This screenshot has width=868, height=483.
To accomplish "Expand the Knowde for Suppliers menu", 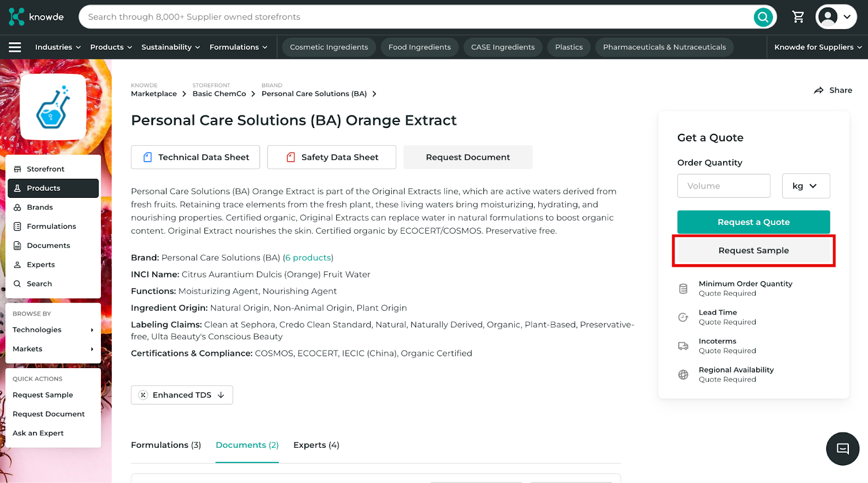I will pos(818,47).
